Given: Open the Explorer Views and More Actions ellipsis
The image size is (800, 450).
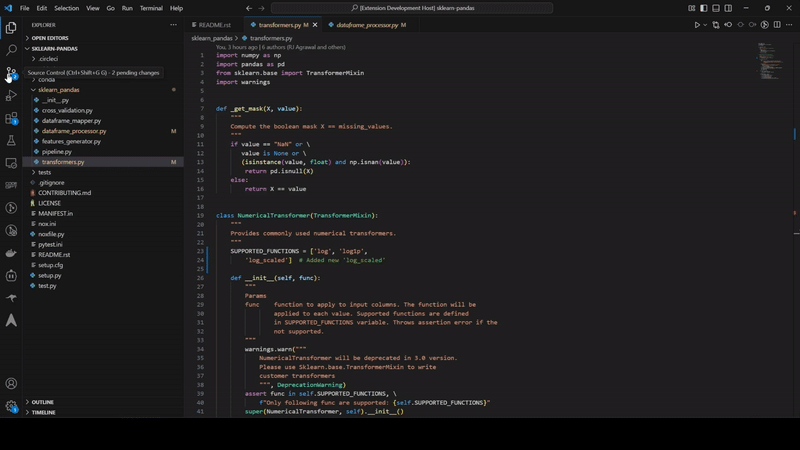Looking at the screenshot, I should click(x=173, y=24).
